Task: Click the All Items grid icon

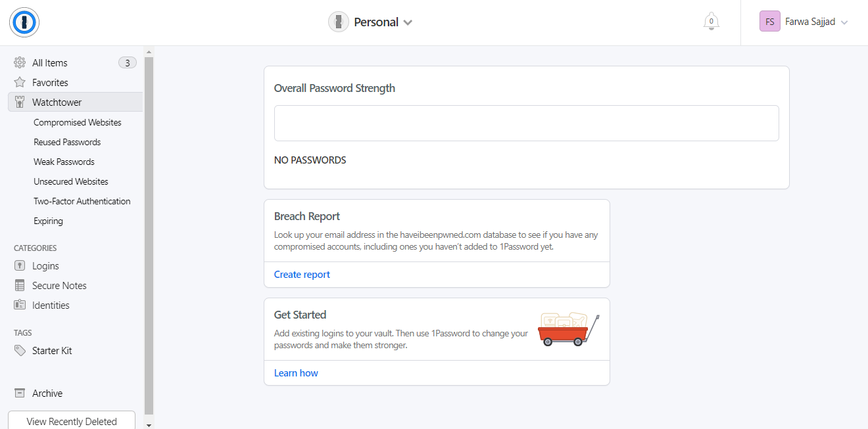Action: (x=20, y=63)
